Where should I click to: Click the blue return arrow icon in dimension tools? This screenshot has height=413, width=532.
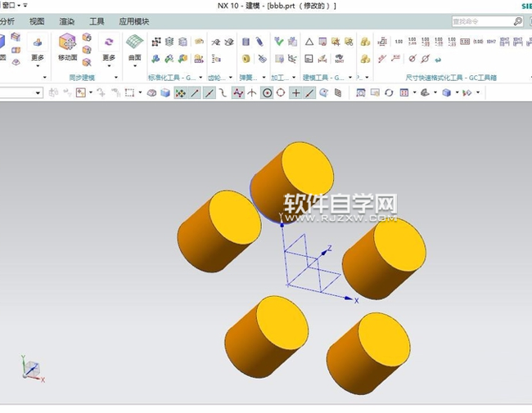coord(438,60)
